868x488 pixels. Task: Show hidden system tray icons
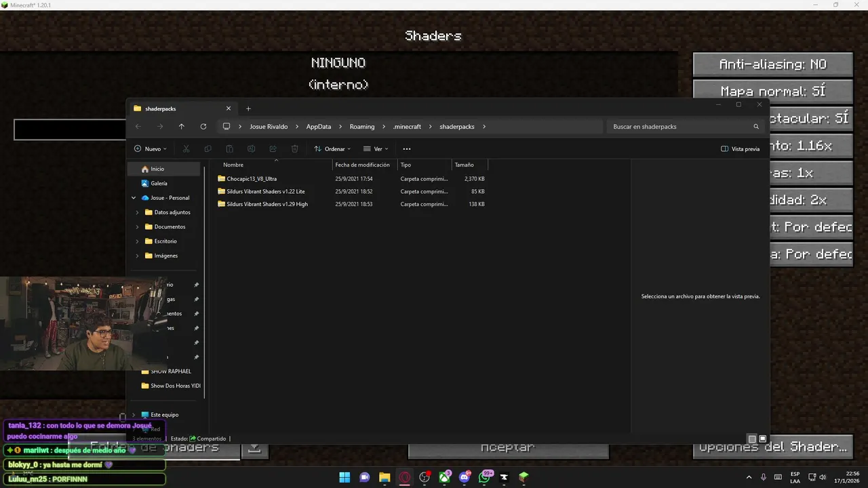coord(749,477)
